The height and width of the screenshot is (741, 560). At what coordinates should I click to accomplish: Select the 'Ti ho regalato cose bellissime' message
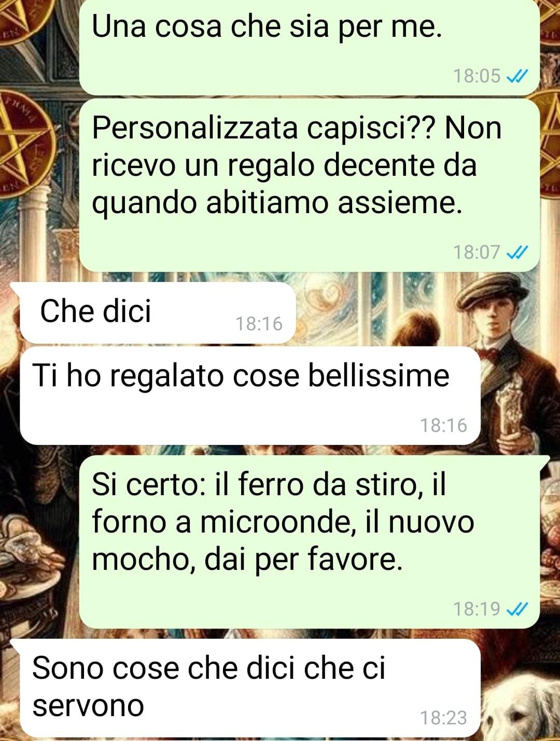click(x=250, y=396)
